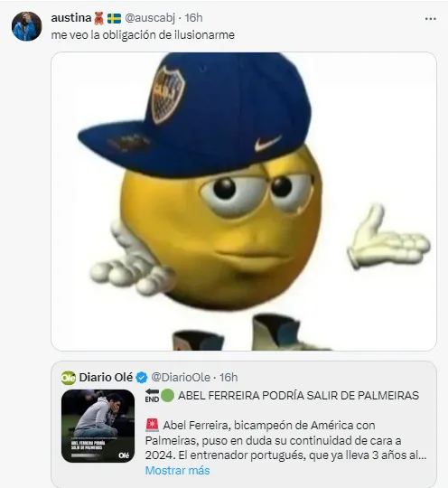Open austina's profile avatar
The image size is (448, 488).
tap(27, 26)
